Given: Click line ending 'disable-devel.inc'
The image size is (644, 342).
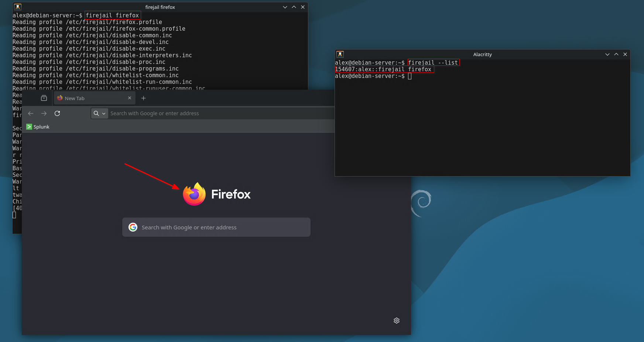Looking at the screenshot, I should pos(90,42).
